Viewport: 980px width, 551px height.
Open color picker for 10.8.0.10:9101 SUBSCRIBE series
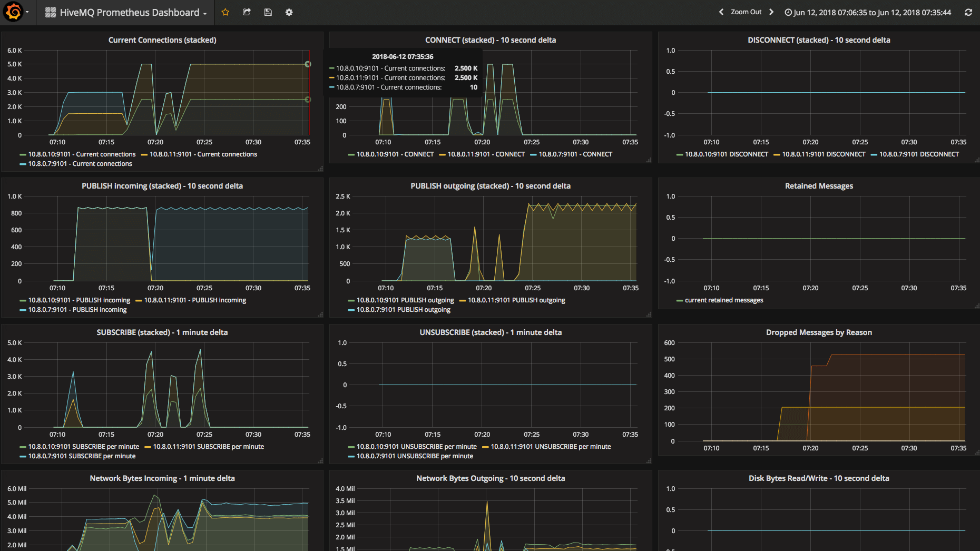pyautogui.click(x=23, y=447)
